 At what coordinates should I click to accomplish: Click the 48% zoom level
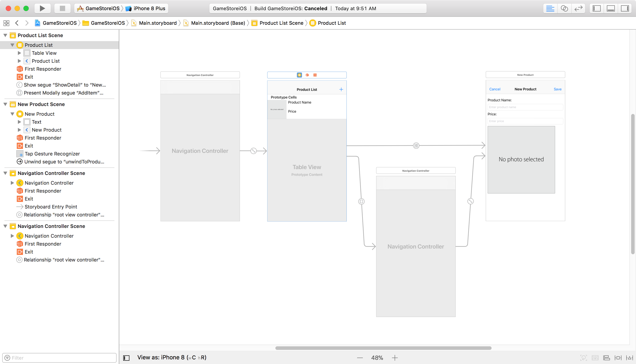(x=377, y=358)
